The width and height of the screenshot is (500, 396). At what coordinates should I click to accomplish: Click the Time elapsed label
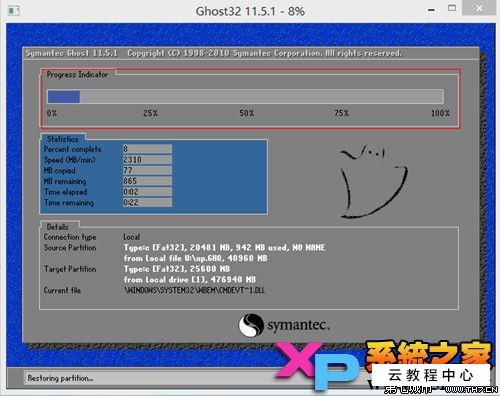pos(66,192)
